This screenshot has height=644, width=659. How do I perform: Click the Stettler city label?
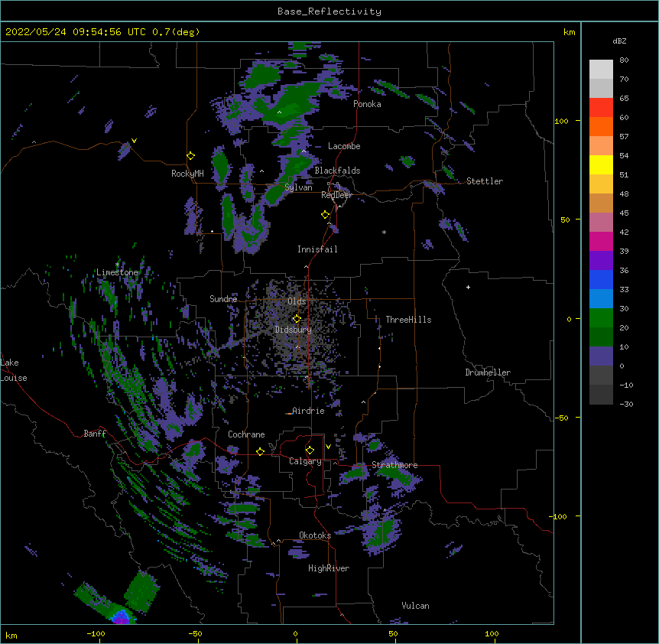coord(485,181)
